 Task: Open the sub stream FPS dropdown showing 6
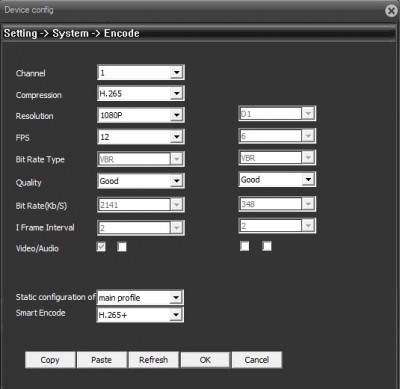[277, 136]
